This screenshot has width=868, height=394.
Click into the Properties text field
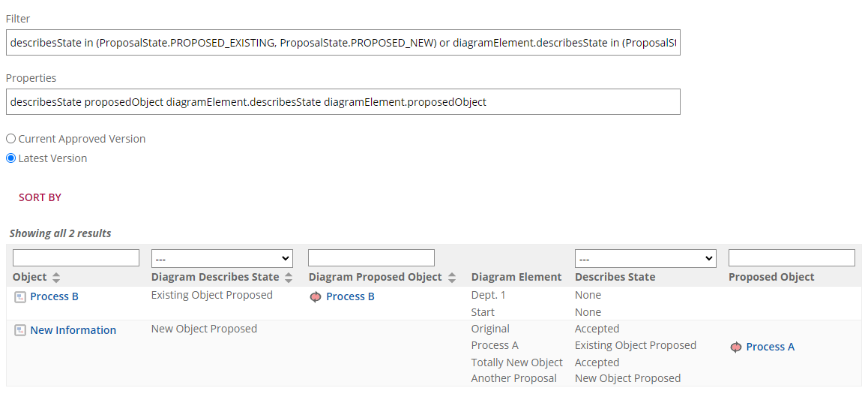343,102
